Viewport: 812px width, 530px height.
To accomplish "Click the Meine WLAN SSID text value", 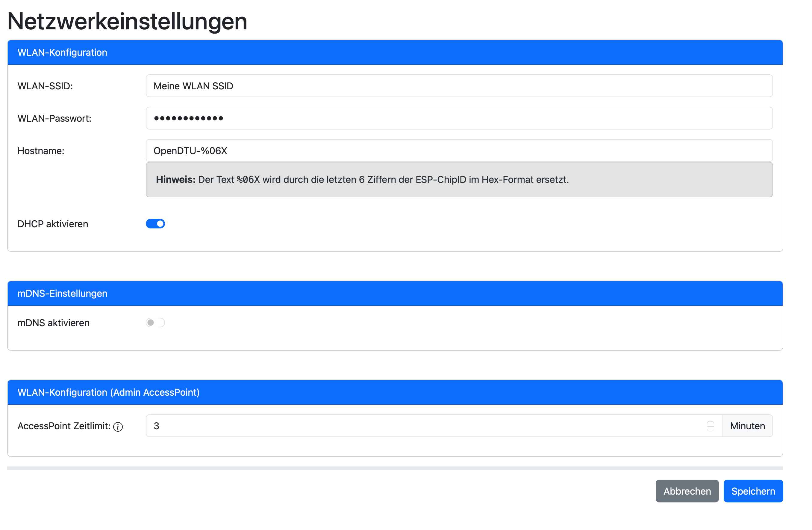I will click(x=193, y=86).
